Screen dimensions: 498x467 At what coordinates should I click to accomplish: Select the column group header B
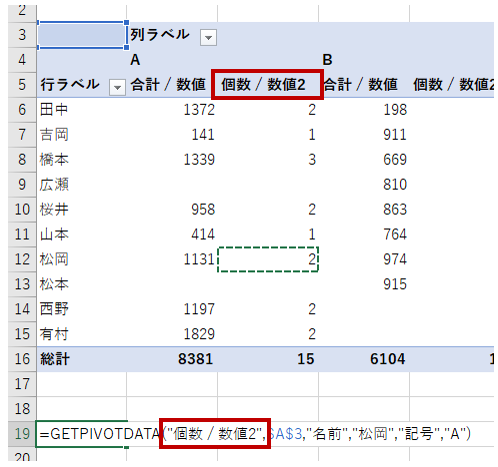point(327,60)
